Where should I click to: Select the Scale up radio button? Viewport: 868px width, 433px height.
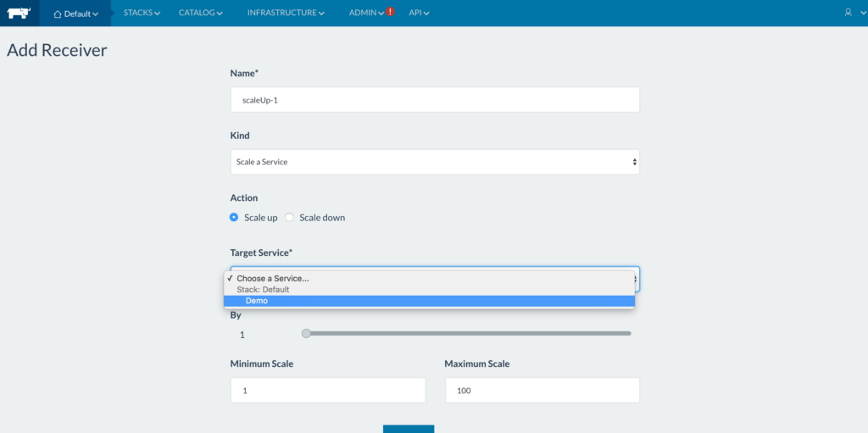pyautogui.click(x=235, y=218)
